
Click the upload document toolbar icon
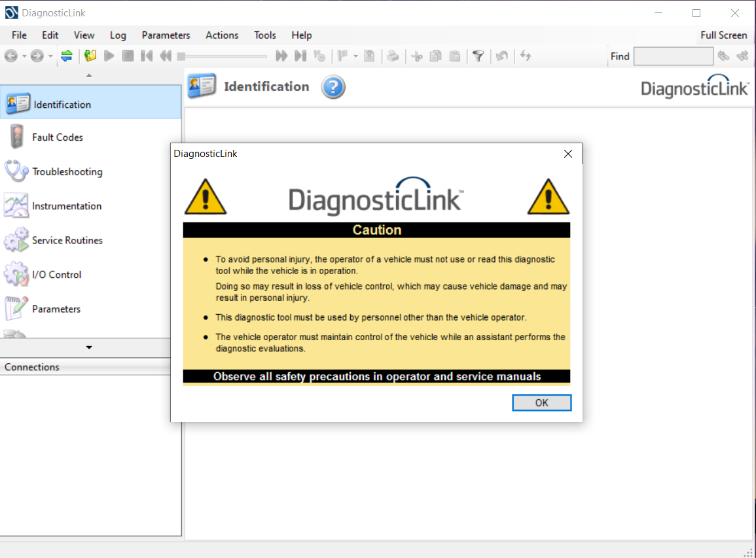pyautogui.click(x=369, y=56)
